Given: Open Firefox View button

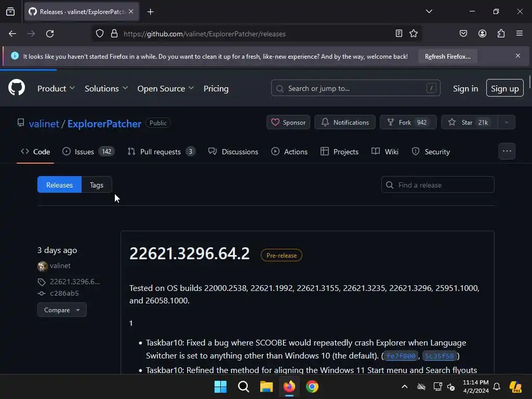Looking at the screenshot, I should 10,11.
